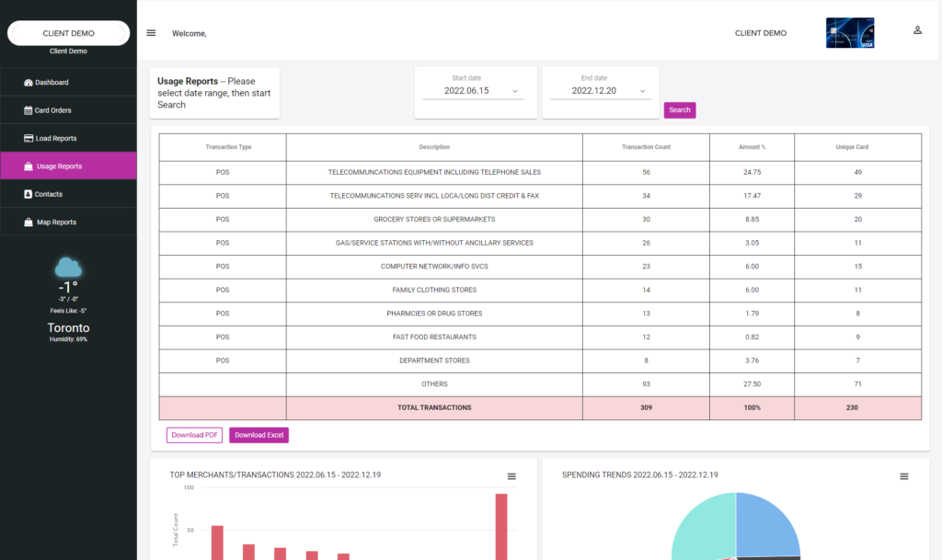The image size is (942, 560).
Task: Select COMPUTER NETWORK/INFO SVCS description
Action: [x=434, y=267]
